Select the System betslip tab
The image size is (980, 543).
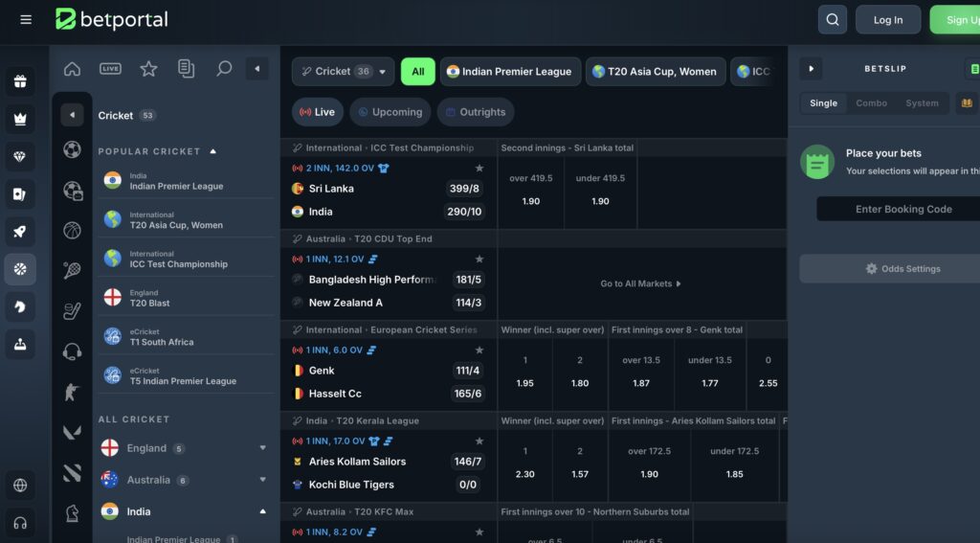(x=922, y=103)
